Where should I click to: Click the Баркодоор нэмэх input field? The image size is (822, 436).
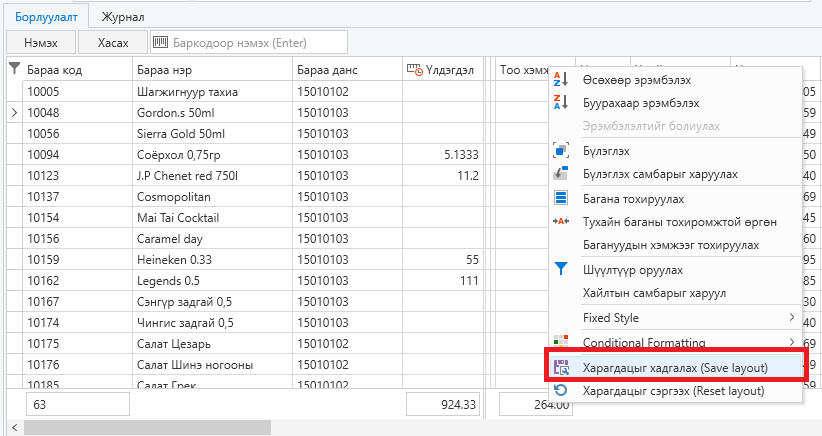click(x=249, y=42)
